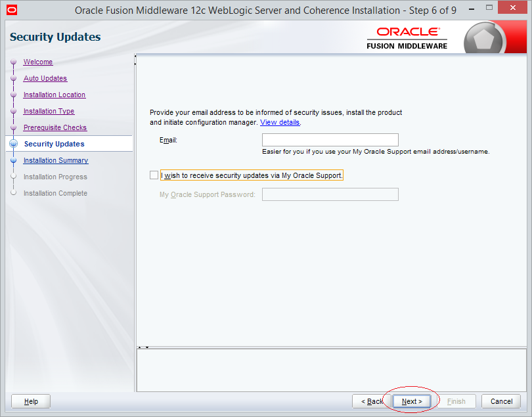Open the Installation Type step

click(x=49, y=111)
